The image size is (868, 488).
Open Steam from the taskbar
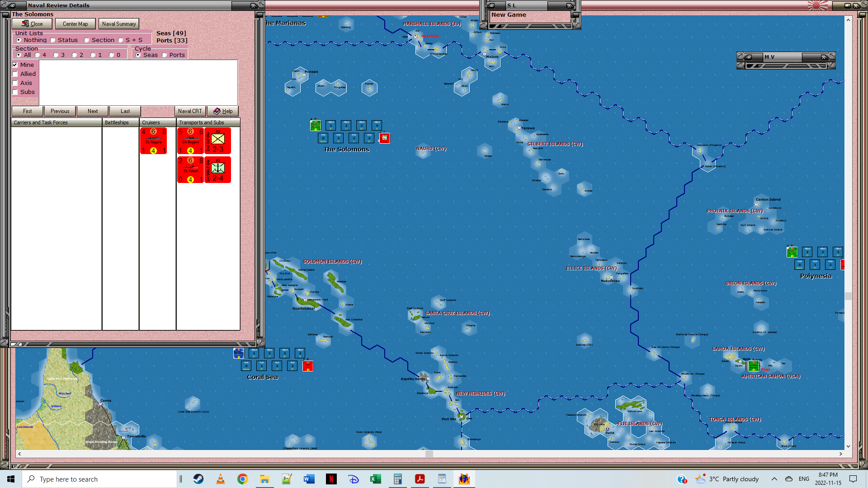pyautogui.click(x=198, y=479)
